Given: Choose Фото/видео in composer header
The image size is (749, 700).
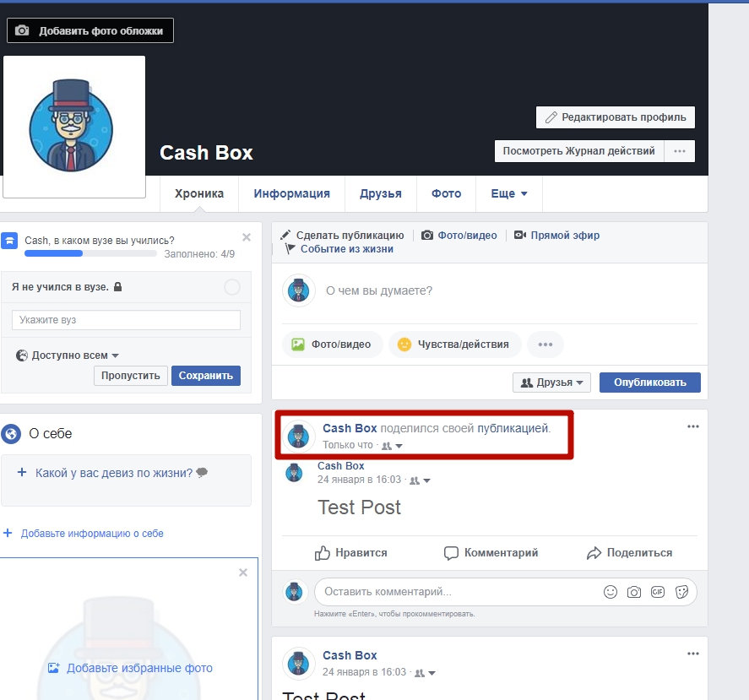Looking at the screenshot, I should point(459,235).
